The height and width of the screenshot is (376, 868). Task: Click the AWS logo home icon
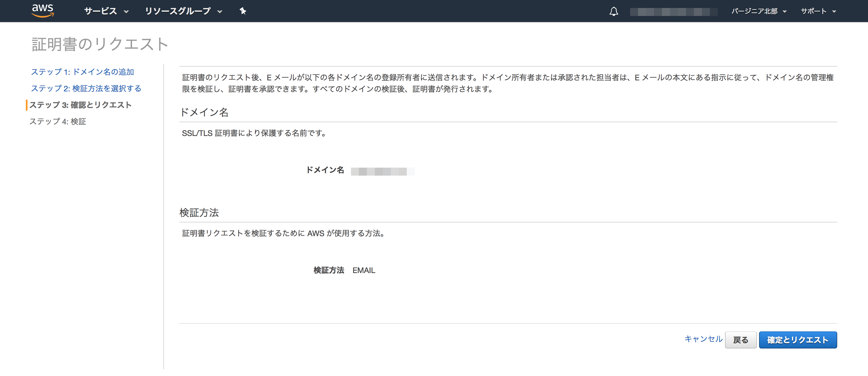click(42, 11)
